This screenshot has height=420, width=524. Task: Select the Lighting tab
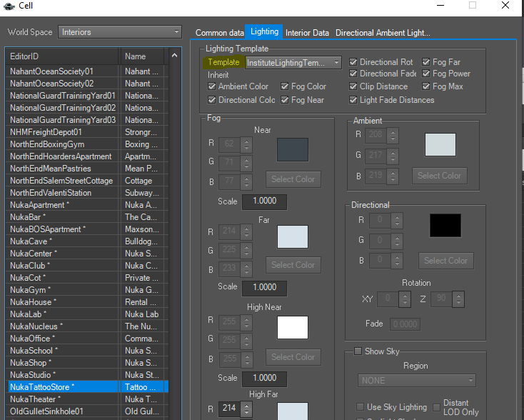(264, 31)
